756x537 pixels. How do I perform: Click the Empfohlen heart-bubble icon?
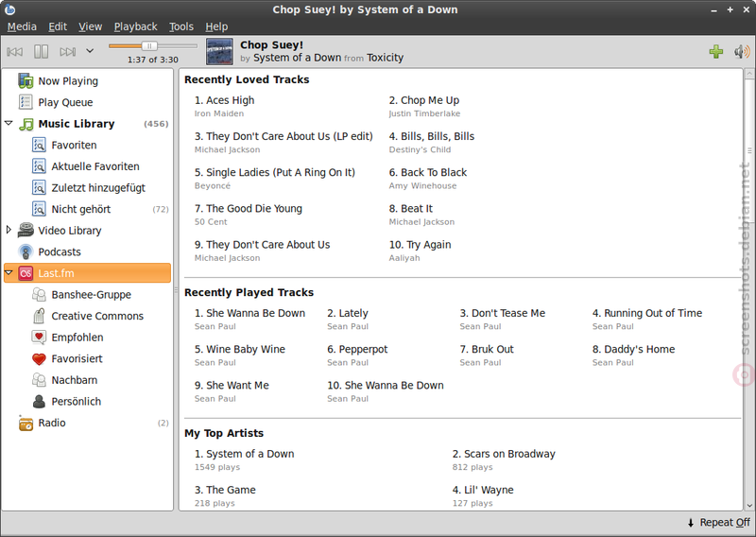pos(39,337)
